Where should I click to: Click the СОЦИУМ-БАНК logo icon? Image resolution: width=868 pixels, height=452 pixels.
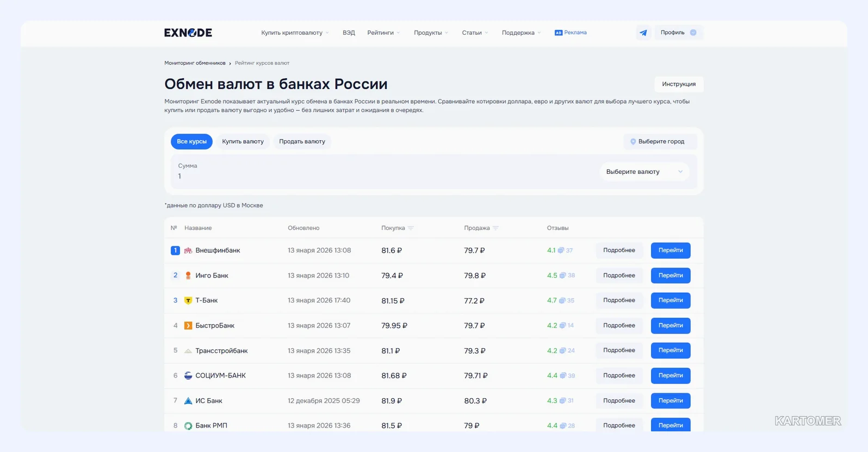(x=188, y=375)
